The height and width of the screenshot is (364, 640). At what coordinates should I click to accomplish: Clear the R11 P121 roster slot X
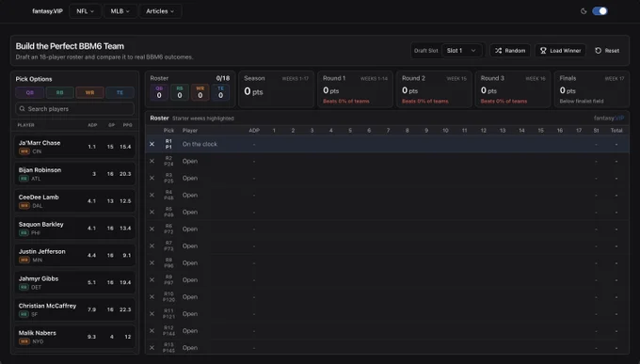[152, 314]
